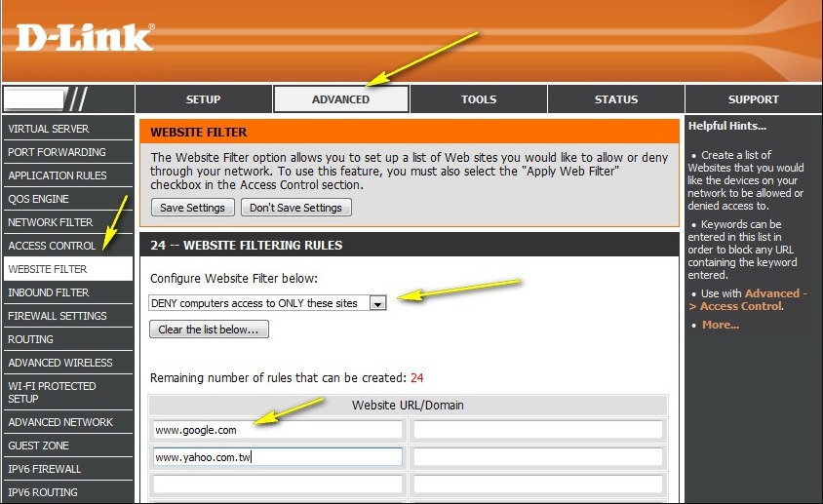This screenshot has width=823, height=504.
Task: Select the SUPPORT tab
Action: (x=753, y=99)
